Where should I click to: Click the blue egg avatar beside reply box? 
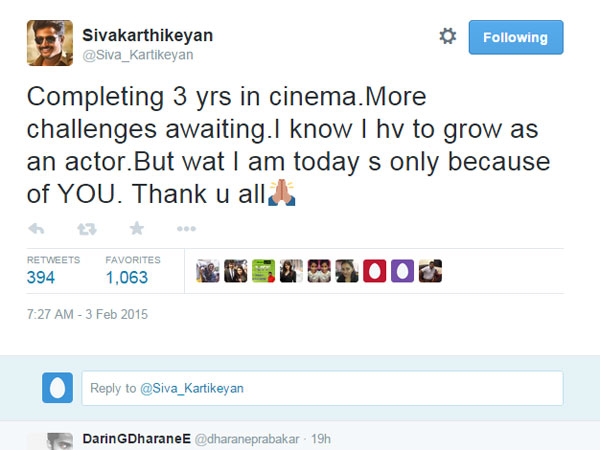pos(57,388)
